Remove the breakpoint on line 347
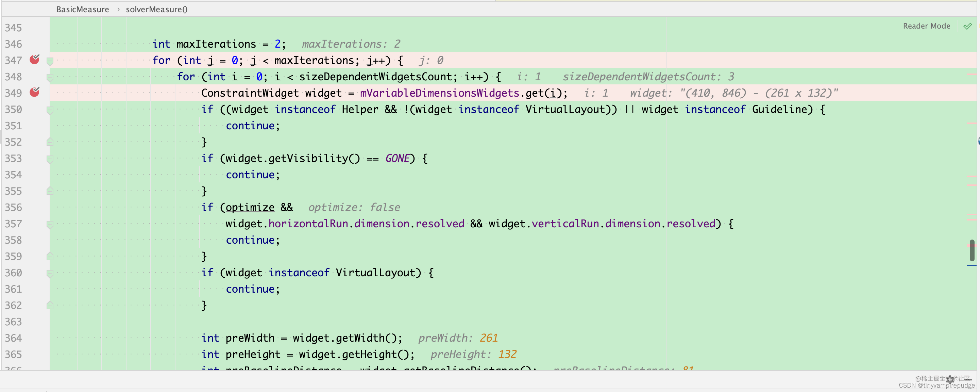The height and width of the screenshot is (392, 980). point(35,60)
